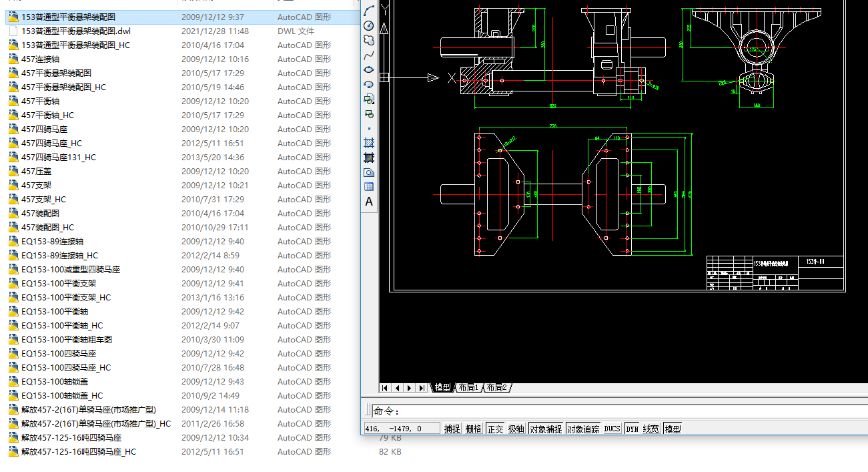Select the Ellipse tool
868x472 pixels.
click(x=369, y=69)
